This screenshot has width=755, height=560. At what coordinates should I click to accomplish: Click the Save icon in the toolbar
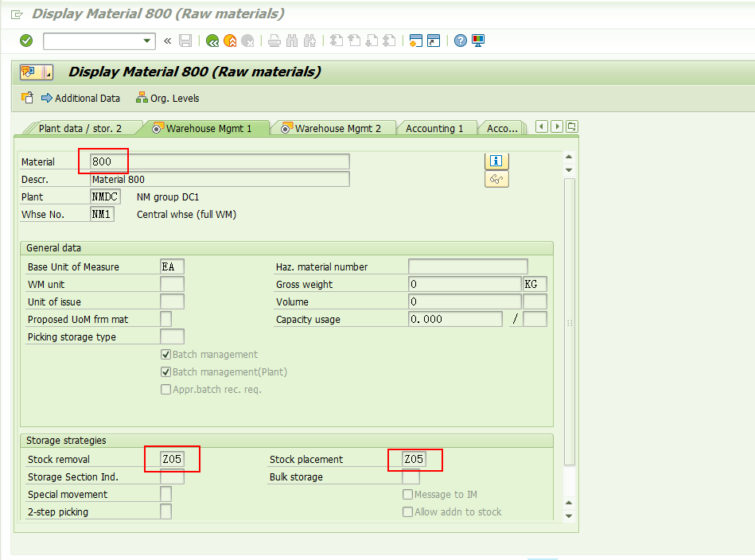[185, 41]
